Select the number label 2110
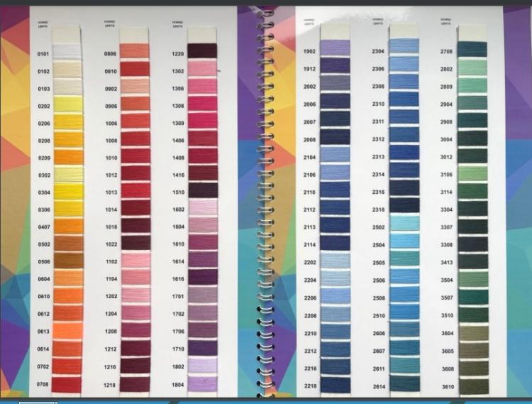532x404 pixels. point(309,192)
